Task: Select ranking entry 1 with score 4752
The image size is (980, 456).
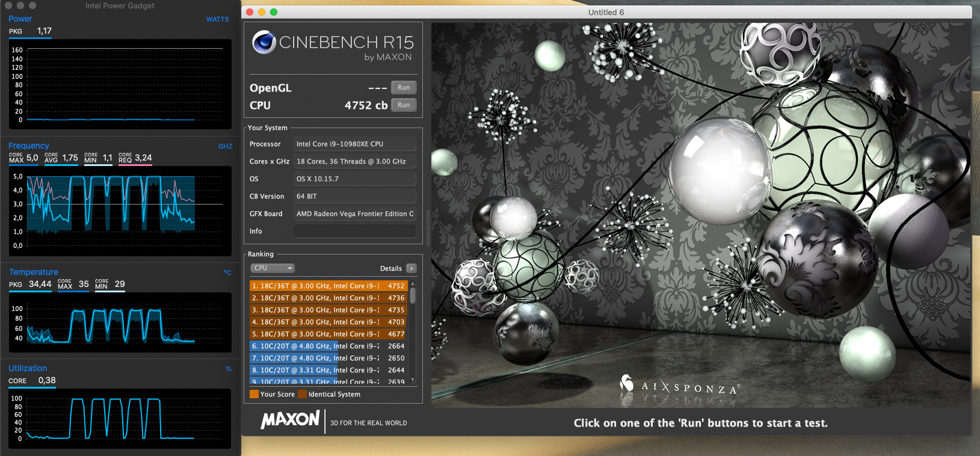Action: click(328, 286)
